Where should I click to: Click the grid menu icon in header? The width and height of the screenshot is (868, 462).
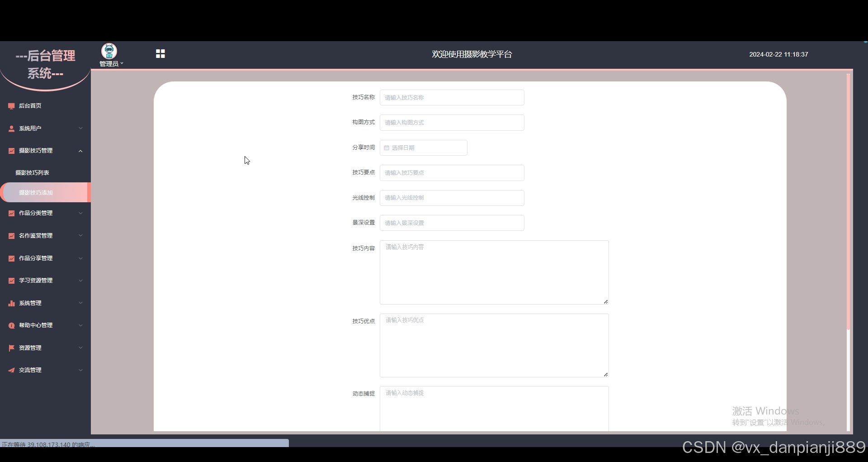[160, 54]
